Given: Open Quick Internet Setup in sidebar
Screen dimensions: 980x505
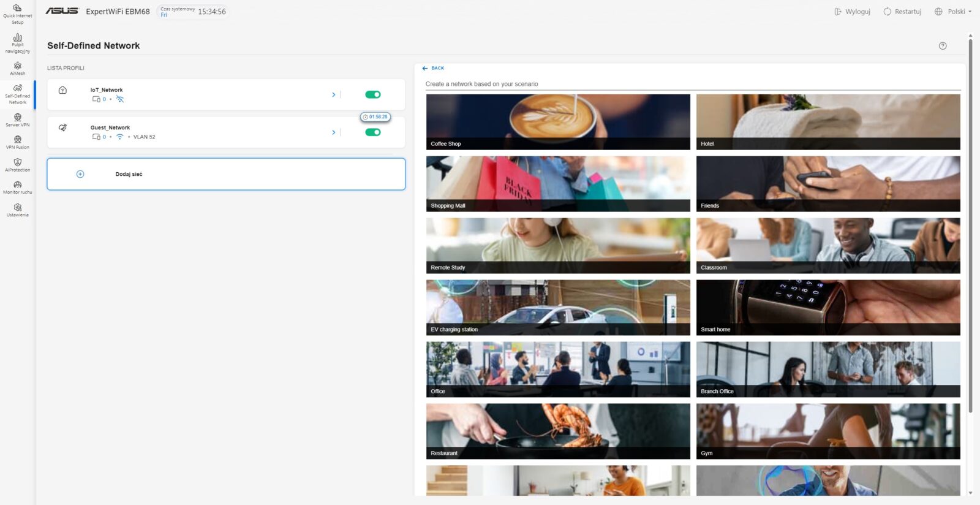Looking at the screenshot, I should pos(17,13).
